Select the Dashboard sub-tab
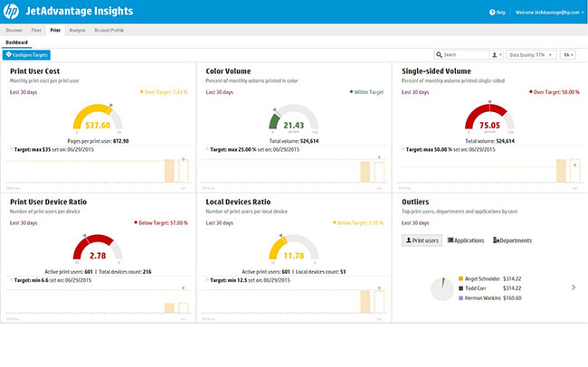The height and width of the screenshot is (367, 588). (16, 42)
